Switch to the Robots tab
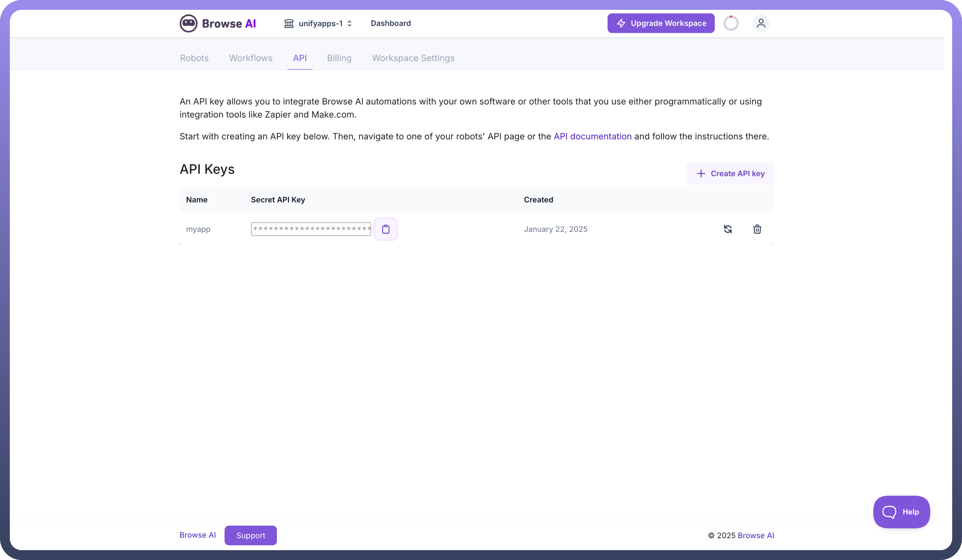This screenshot has width=962, height=560. (194, 58)
